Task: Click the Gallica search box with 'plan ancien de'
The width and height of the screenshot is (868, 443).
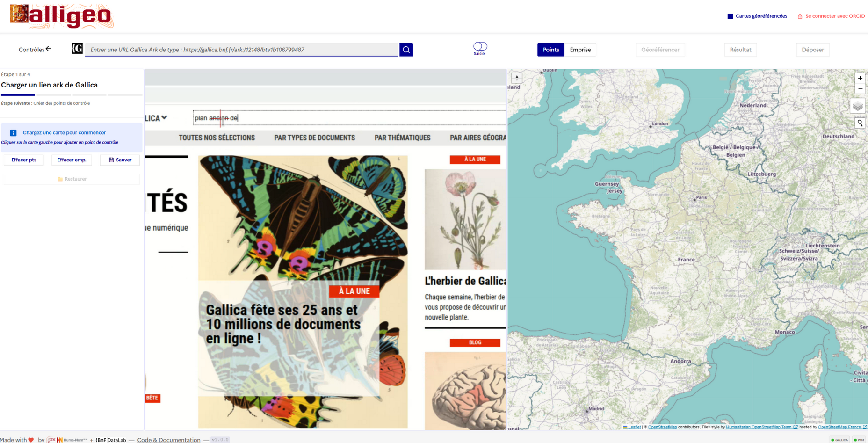Action: [x=349, y=118]
